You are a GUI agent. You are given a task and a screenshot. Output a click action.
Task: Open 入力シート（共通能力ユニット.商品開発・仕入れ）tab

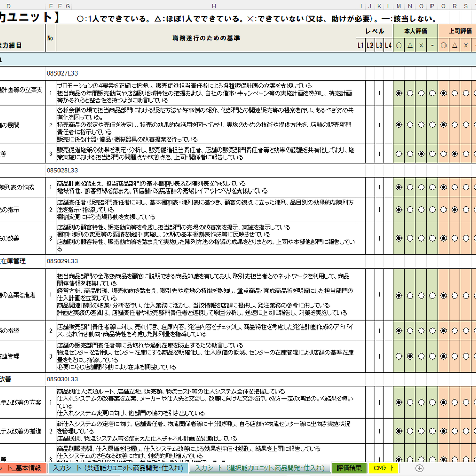(118, 468)
